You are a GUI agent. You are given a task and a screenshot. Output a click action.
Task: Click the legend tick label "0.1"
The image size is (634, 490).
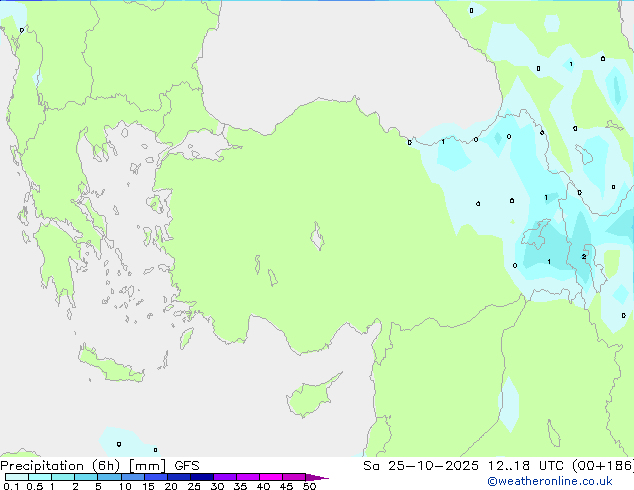point(11,486)
